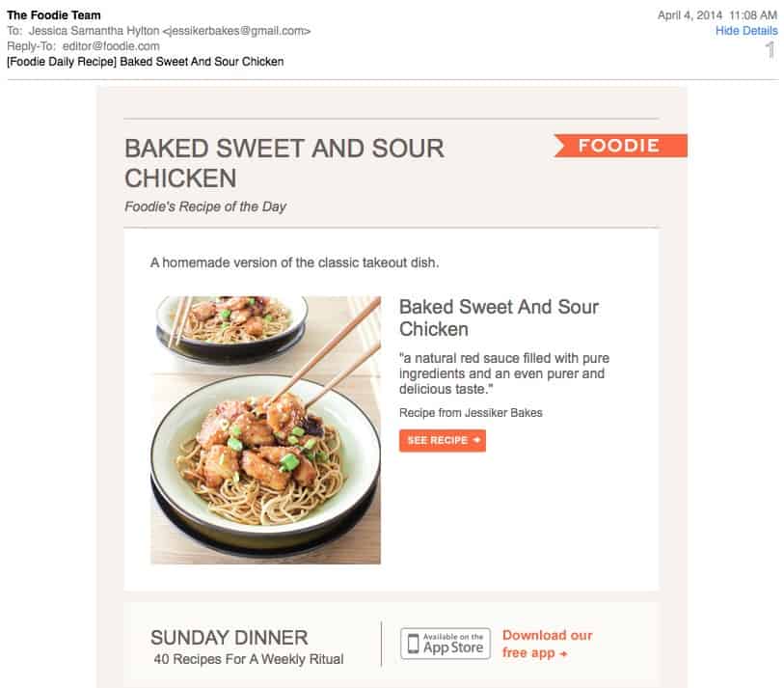This screenshot has width=784, height=688.
Task: Click Foodie's Recipe of the Day subtitle
Action: (x=205, y=206)
